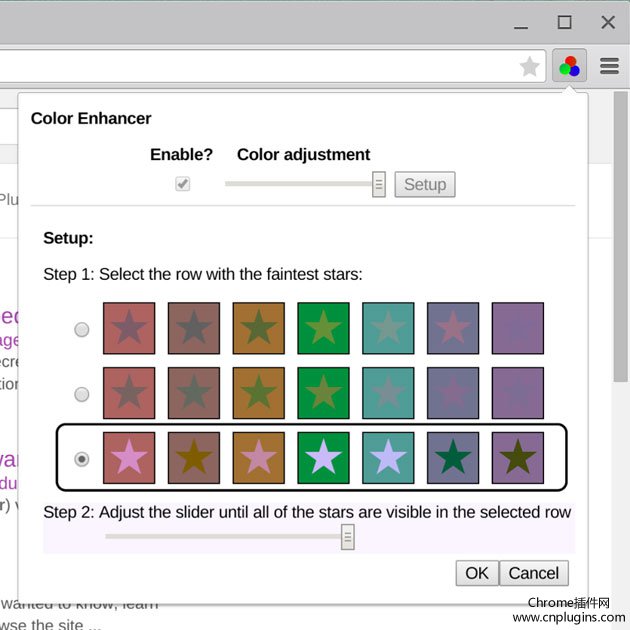The width and height of the screenshot is (630, 630).
Task: Click first row teal swatch
Action: pyautogui.click(x=388, y=328)
